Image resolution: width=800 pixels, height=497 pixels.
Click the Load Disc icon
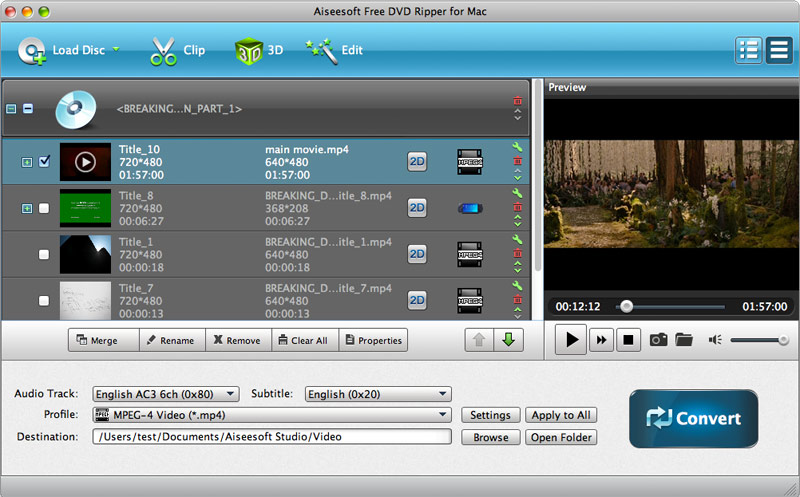tap(32, 50)
